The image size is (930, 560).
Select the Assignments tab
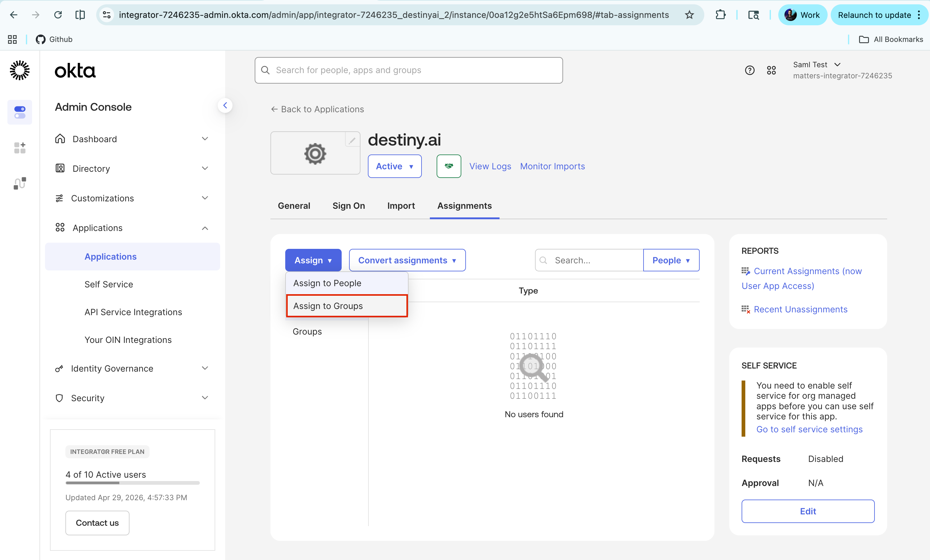pos(464,206)
